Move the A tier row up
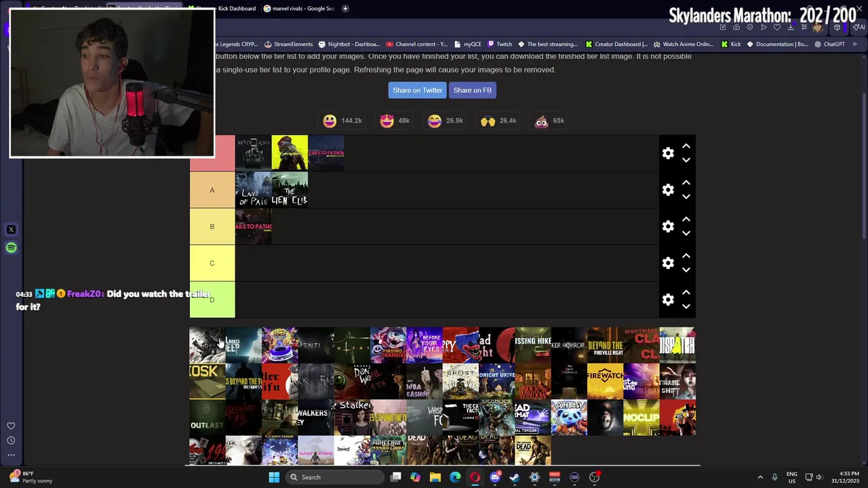This screenshot has height=488, width=868. click(x=686, y=182)
